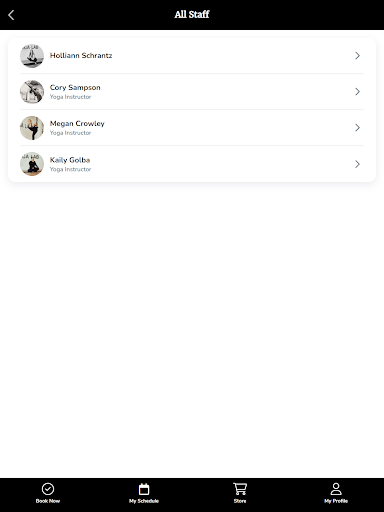Expand Kaily Golba chevron arrow

coord(357,164)
